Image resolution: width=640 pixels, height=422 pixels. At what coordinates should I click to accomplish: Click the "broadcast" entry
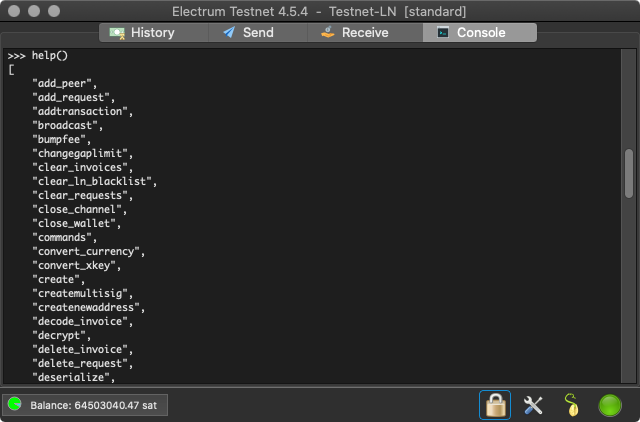point(68,126)
